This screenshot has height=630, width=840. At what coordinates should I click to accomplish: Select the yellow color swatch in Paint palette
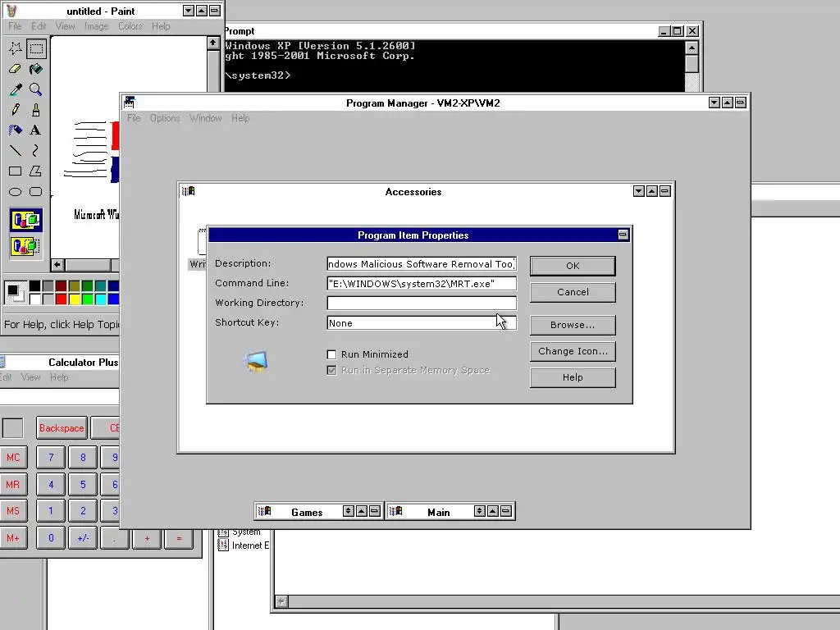[x=74, y=299]
